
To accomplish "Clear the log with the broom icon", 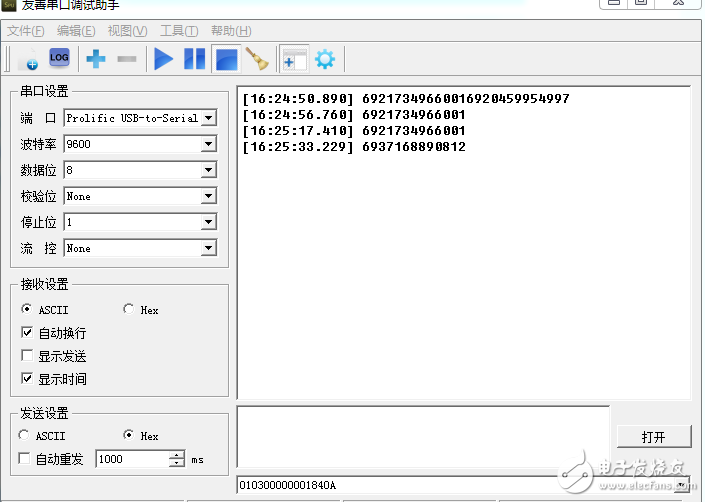I will (257, 59).
